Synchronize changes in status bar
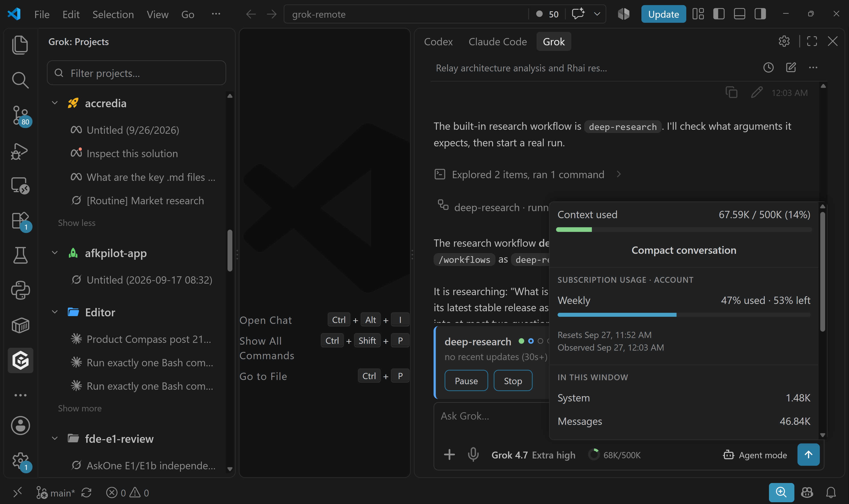The image size is (849, 504). point(86,493)
